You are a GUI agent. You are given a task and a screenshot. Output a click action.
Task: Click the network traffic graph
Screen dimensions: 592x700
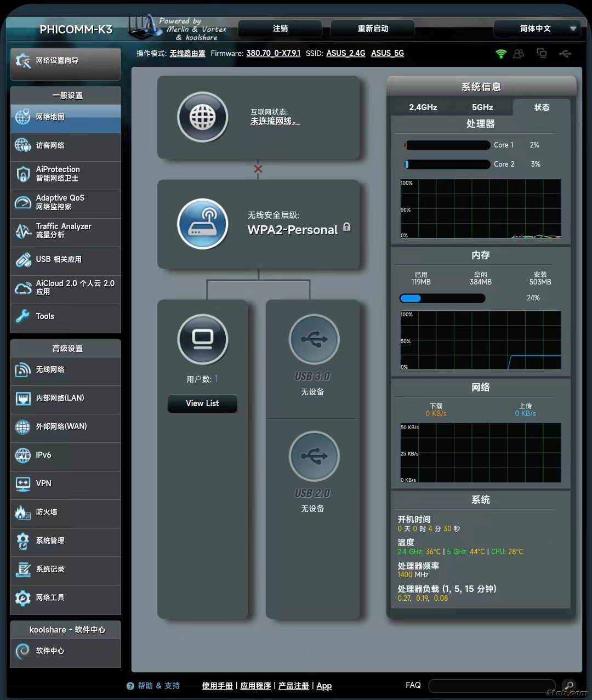tap(481, 453)
